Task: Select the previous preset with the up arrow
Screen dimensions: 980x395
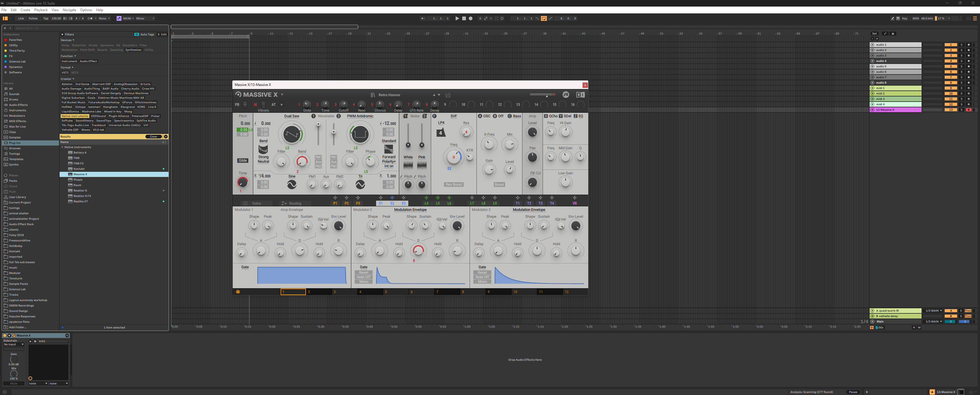Action: click(434, 95)
